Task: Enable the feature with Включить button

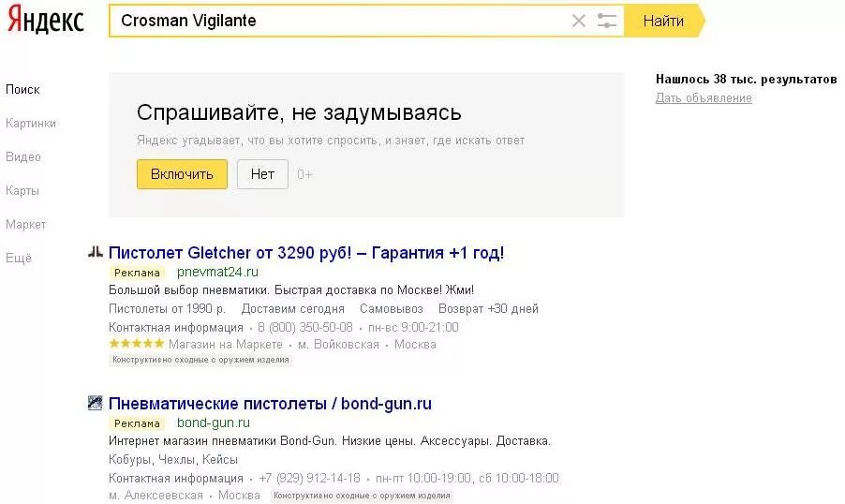Action: (182, 174)
